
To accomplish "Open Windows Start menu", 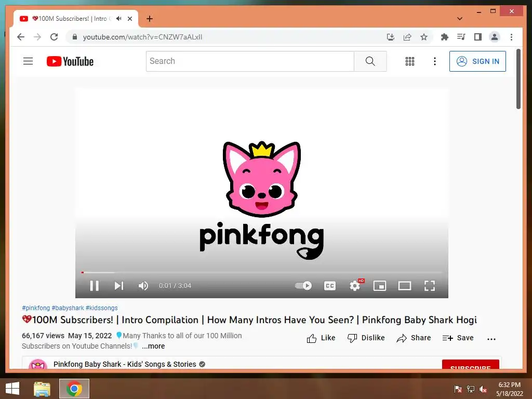I will 12,389.
